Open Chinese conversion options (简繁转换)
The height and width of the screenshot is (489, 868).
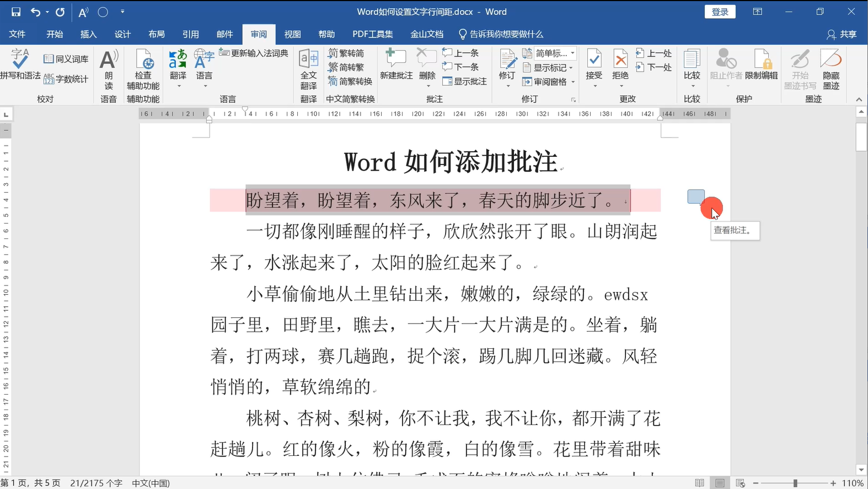[x=350, y=81]
